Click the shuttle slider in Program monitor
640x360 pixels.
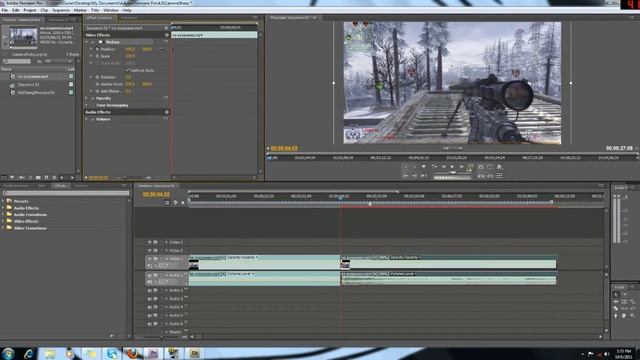tap(452, 173)
